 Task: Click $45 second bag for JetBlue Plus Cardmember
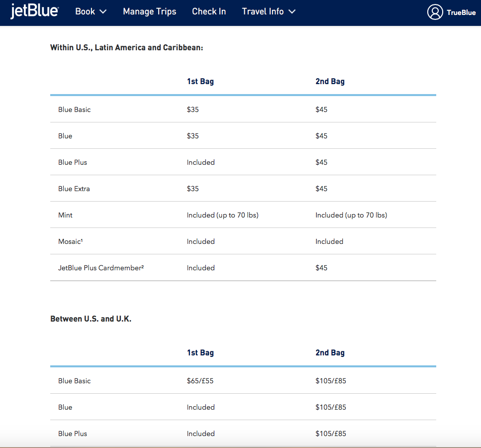321,268
